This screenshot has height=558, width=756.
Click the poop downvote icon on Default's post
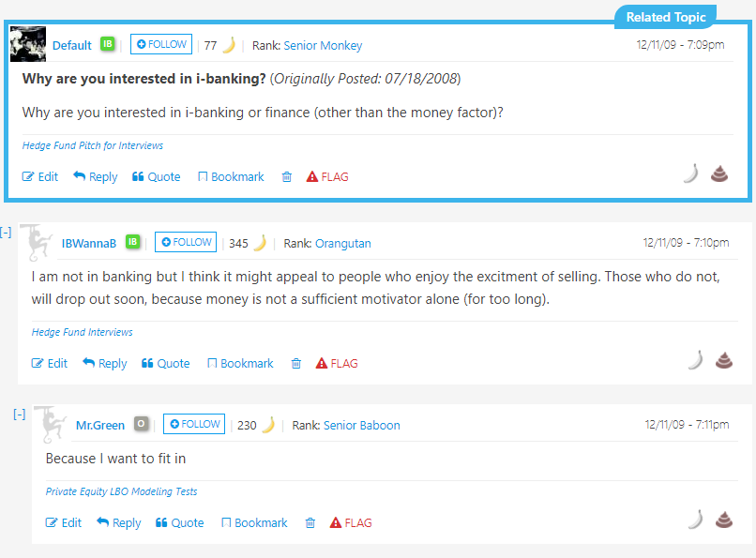coord(719,173)
